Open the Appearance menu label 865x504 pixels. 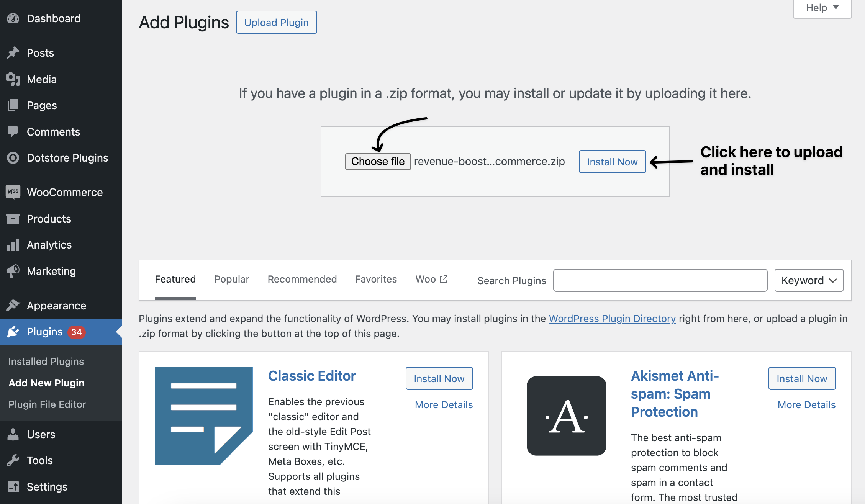[56, 306]
